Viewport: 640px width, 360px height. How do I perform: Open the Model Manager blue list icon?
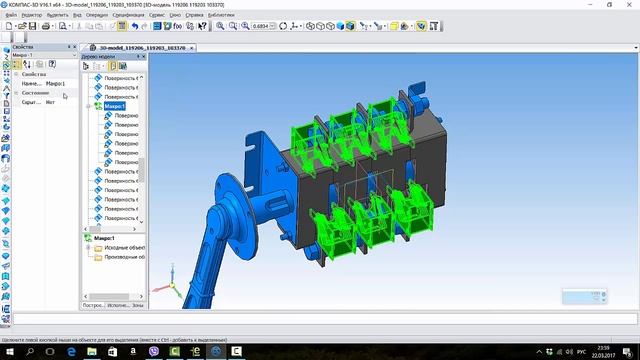[157, 26]
